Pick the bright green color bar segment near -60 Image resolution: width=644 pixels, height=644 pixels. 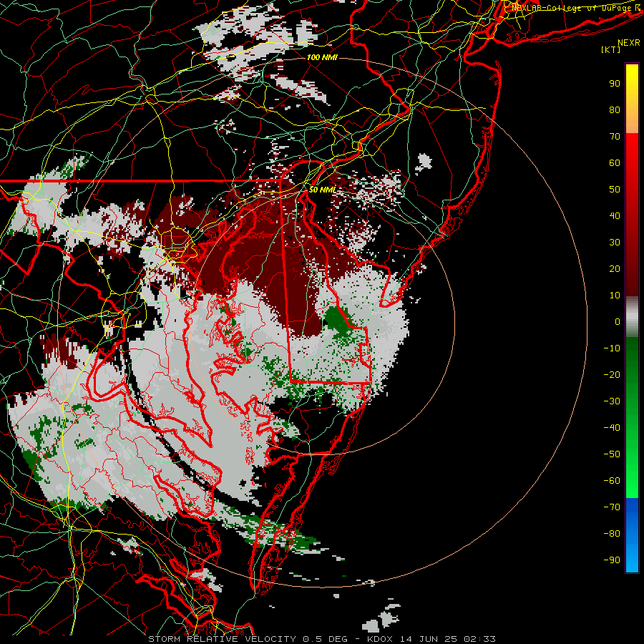[632, 481]
